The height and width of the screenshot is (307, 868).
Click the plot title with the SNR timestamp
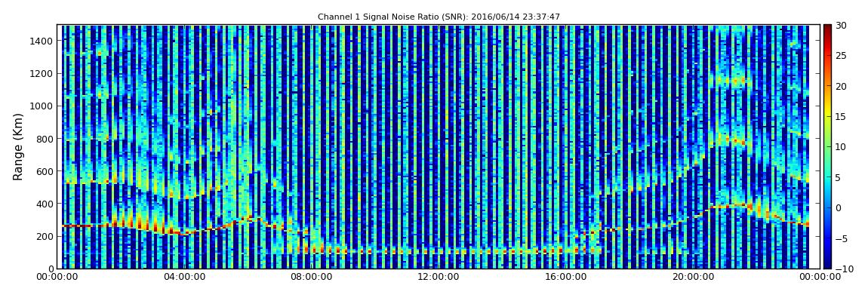tap(439, 17)
